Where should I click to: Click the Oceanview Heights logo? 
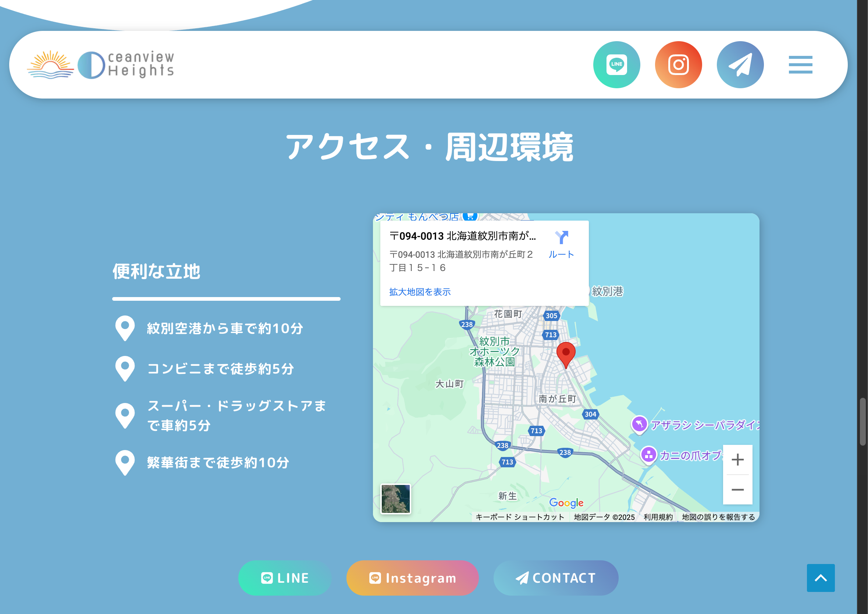click(x=101, y=65)
